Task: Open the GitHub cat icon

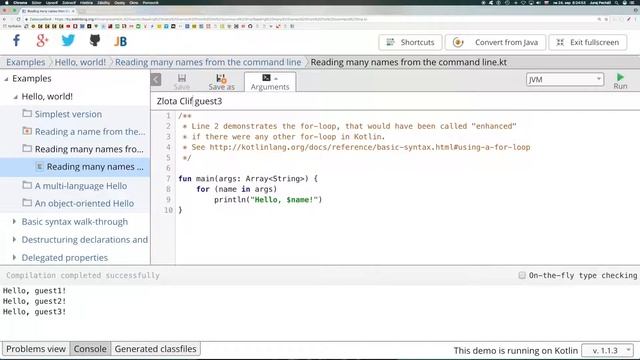Action: (x=95, y=41)
